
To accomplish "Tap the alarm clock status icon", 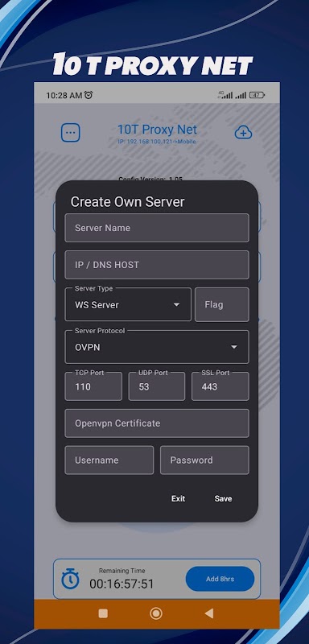I will (89, 95).
